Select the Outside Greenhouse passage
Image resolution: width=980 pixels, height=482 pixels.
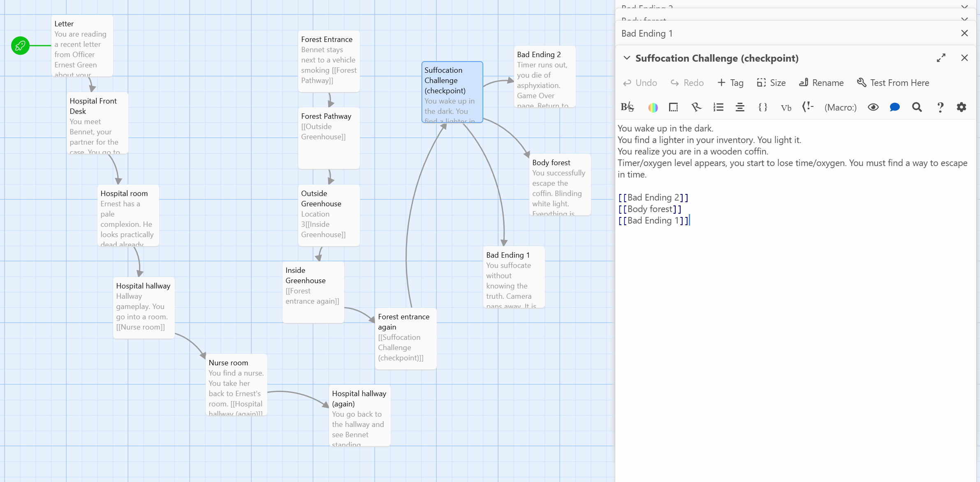(x=329, y=215)
